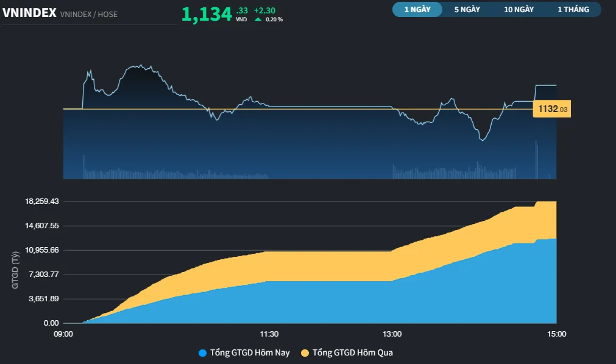Image resolution: width=616 pixels, height=364 pixels.
Task: Click the 14,607.55 axis label
Action: 41,226
